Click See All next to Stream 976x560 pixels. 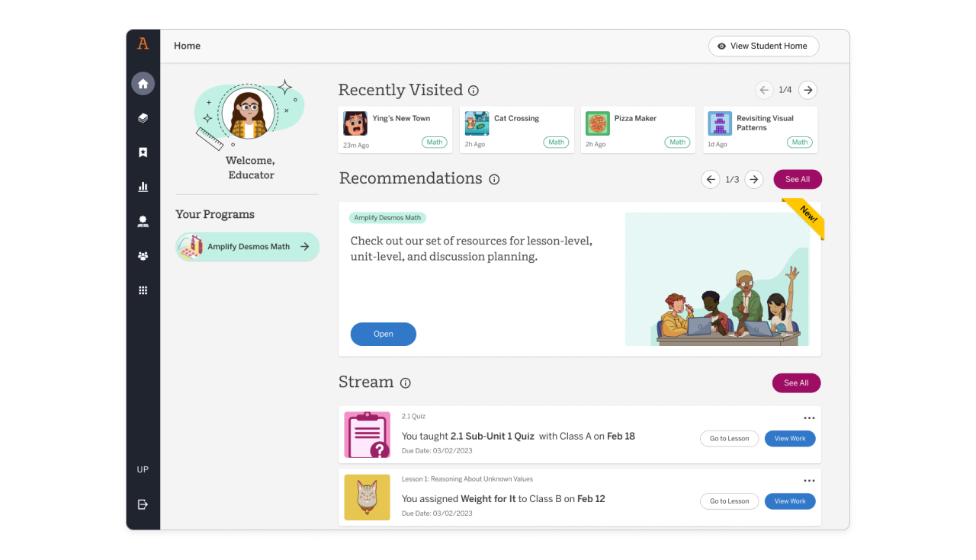tap(796, 382)
